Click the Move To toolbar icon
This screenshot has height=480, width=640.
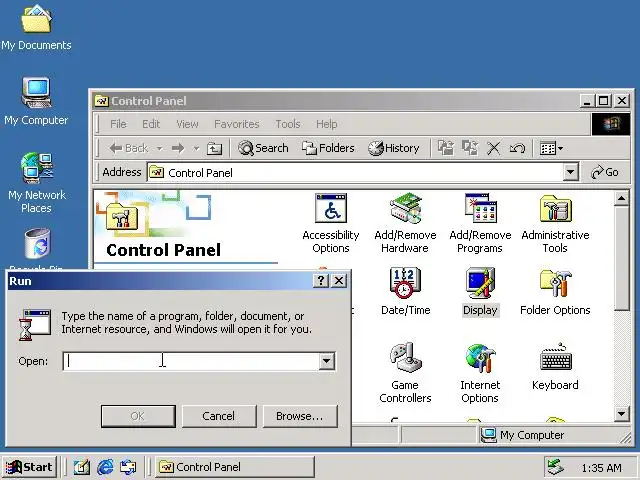click(446, 148)
